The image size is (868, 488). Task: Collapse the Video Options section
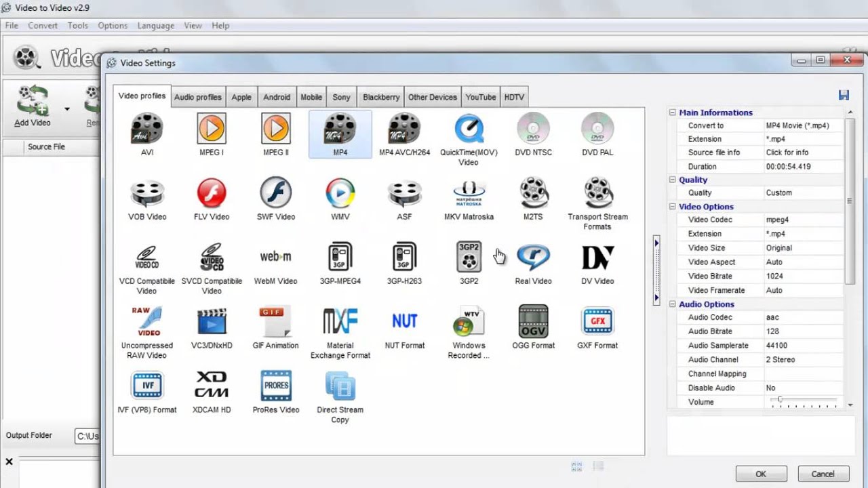tap(673, 207)
